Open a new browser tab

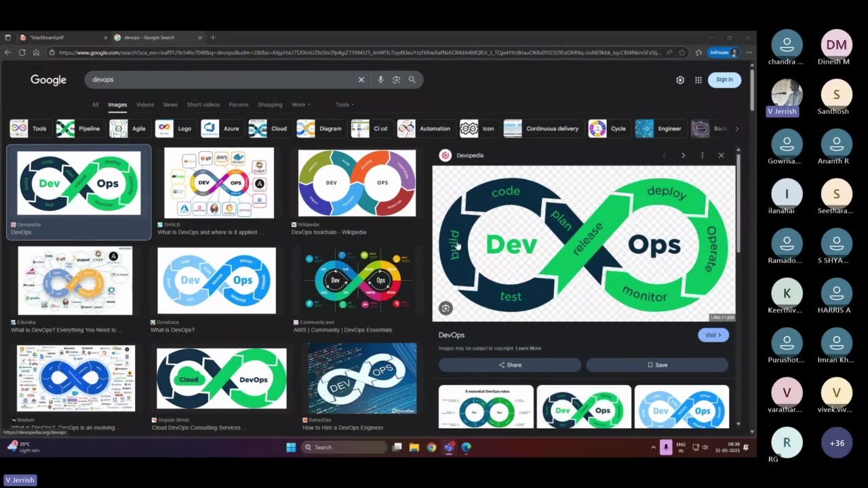pos(213,37)
